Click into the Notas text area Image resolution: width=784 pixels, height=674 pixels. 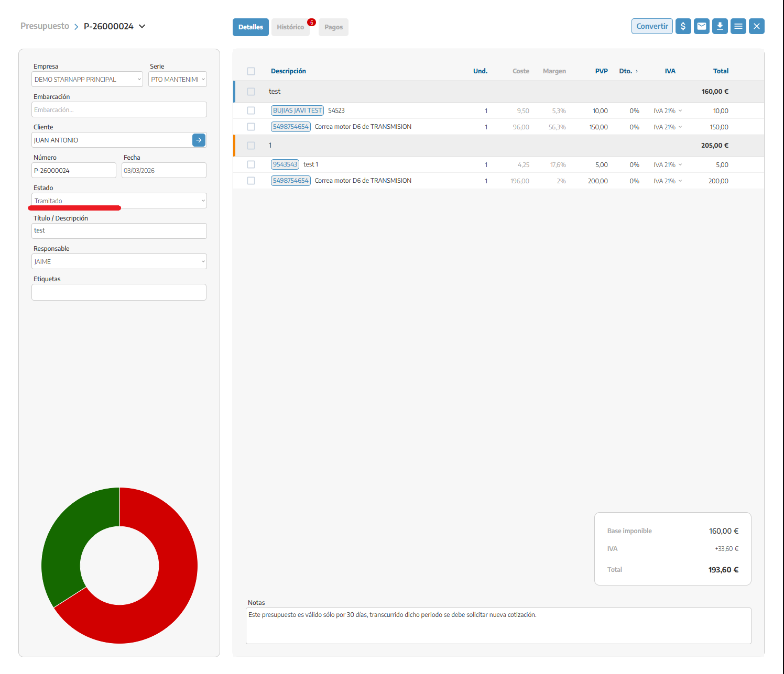tap(498, 626)
